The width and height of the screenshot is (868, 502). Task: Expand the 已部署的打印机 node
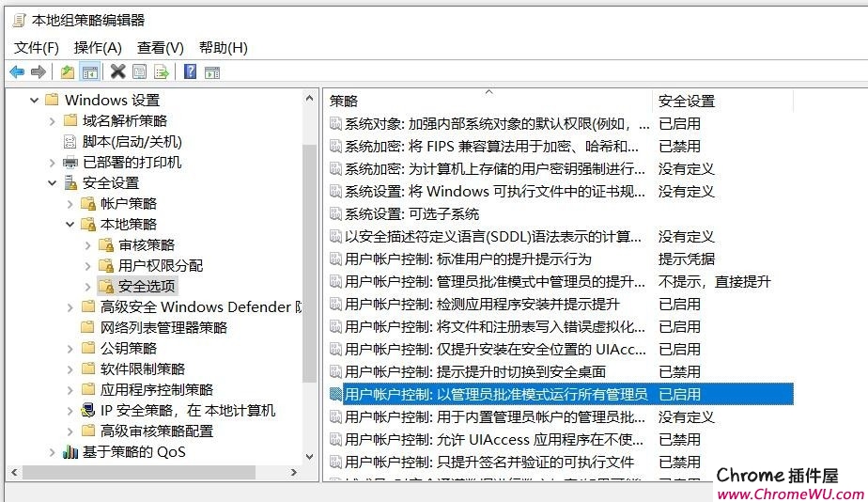point(52,163)
